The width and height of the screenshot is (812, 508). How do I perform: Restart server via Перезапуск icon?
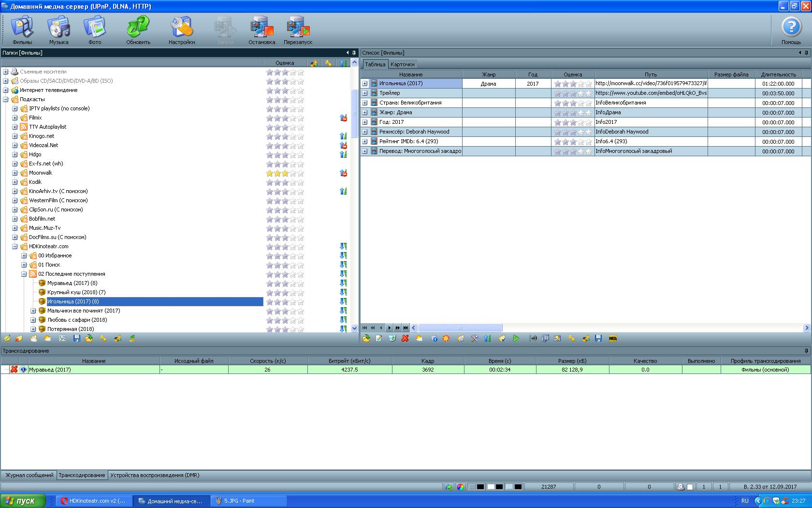tap(298, 30)
